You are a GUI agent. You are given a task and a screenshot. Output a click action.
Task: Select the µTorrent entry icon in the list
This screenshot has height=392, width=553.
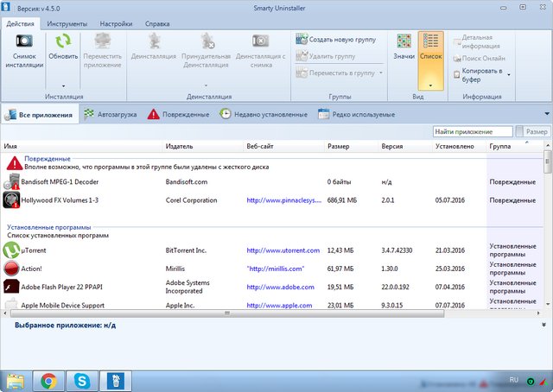click(12, 250)
